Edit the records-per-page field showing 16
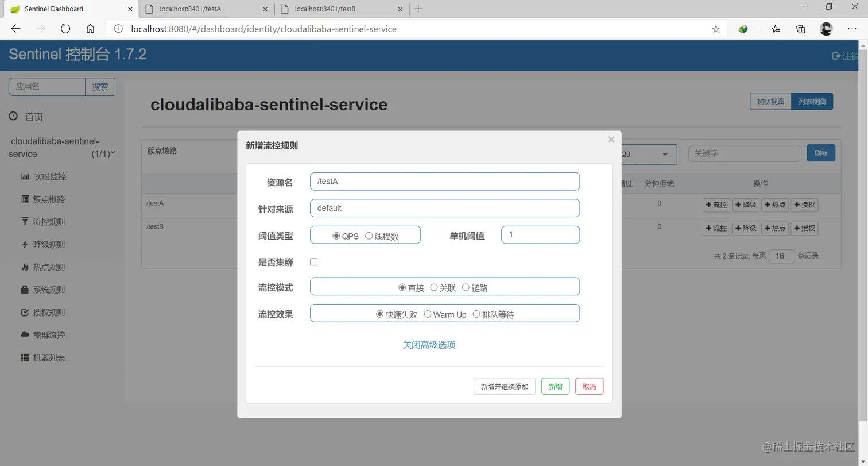 (781, 256)
